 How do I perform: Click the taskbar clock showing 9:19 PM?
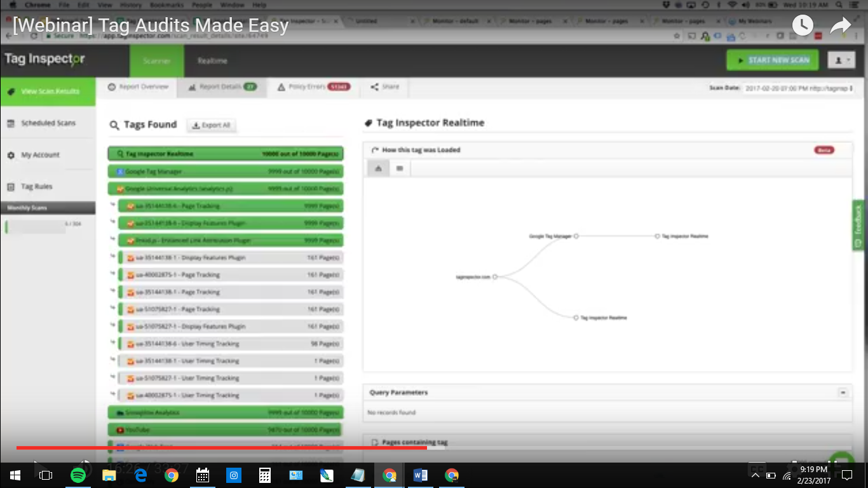[x=814, y=475]
